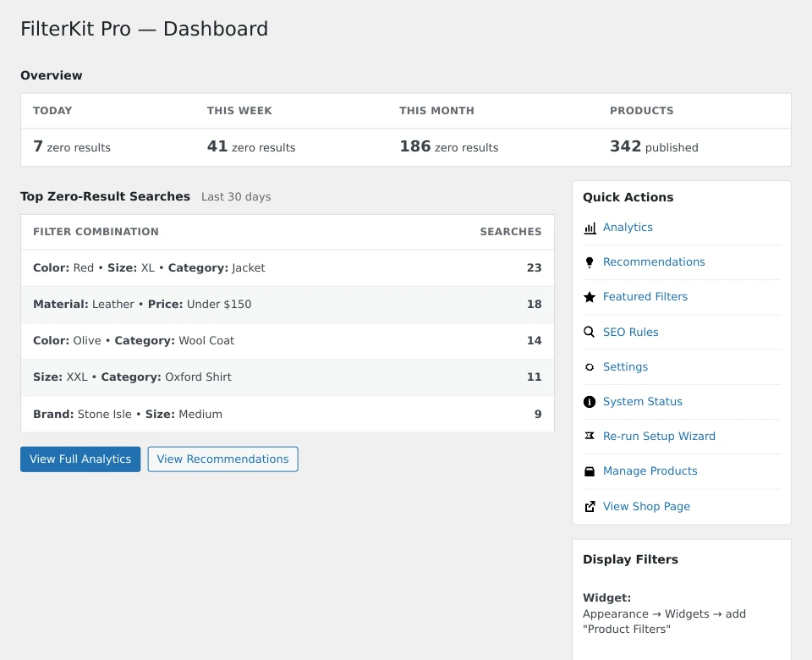Click the Products column header
The height and width of the screenshot is (660, 812).
642,110
